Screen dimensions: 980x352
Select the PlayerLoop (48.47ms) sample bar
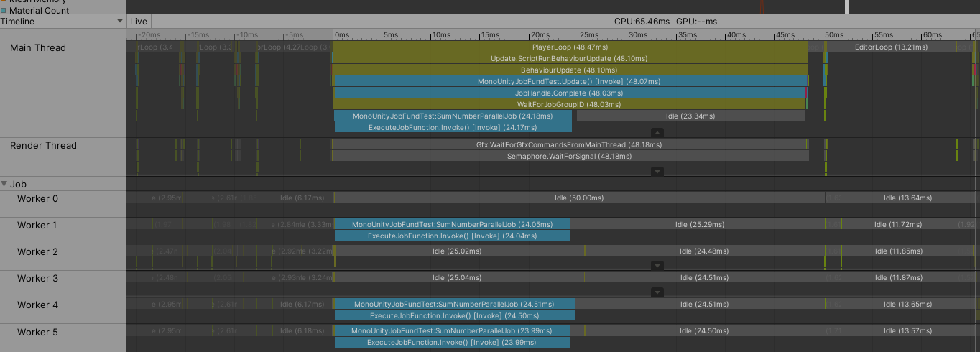click(x=570, y=47)
